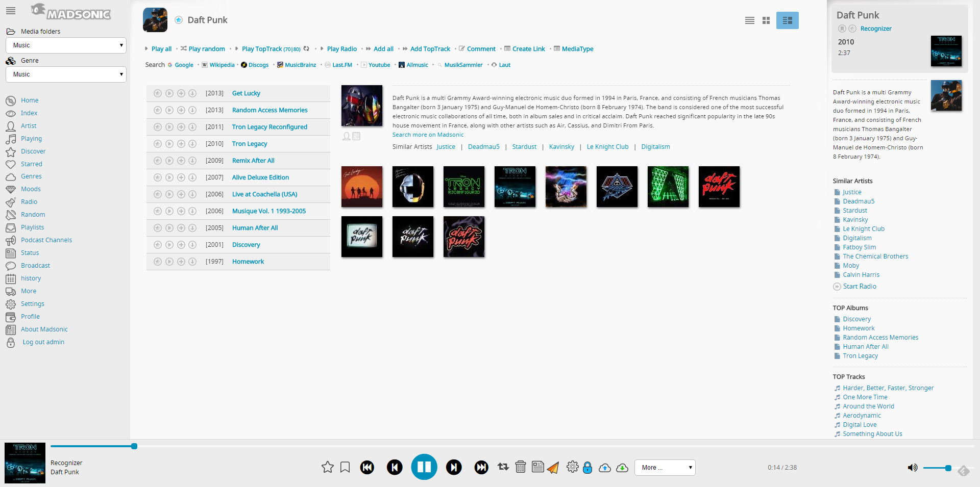Open Playlists from the sidebar menu
This screenshot has width=980, height=487.
32,227
